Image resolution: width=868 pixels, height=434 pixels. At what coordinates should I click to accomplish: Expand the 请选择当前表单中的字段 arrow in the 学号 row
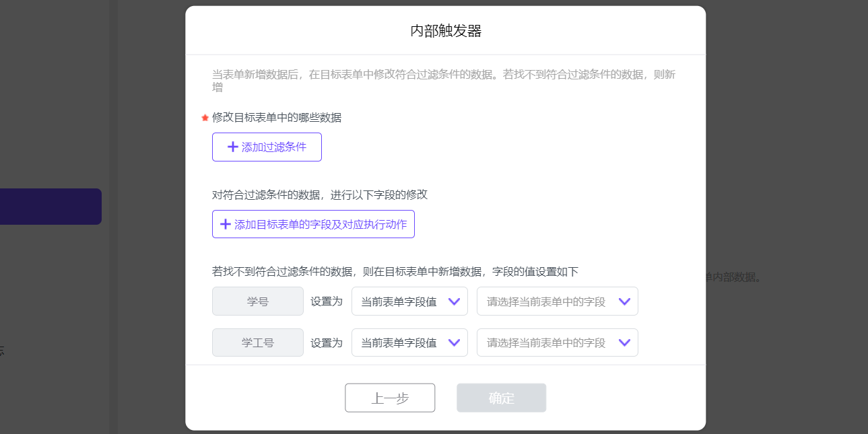(624, 301)
